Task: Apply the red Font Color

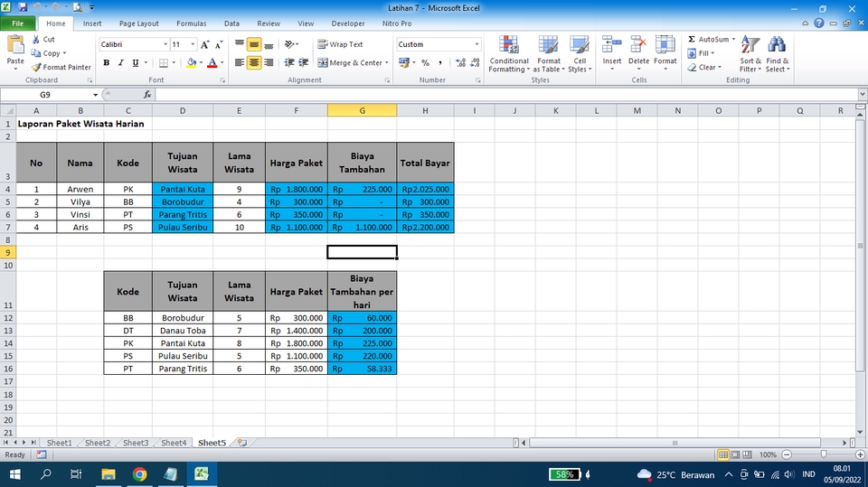Action: point(212,62)
